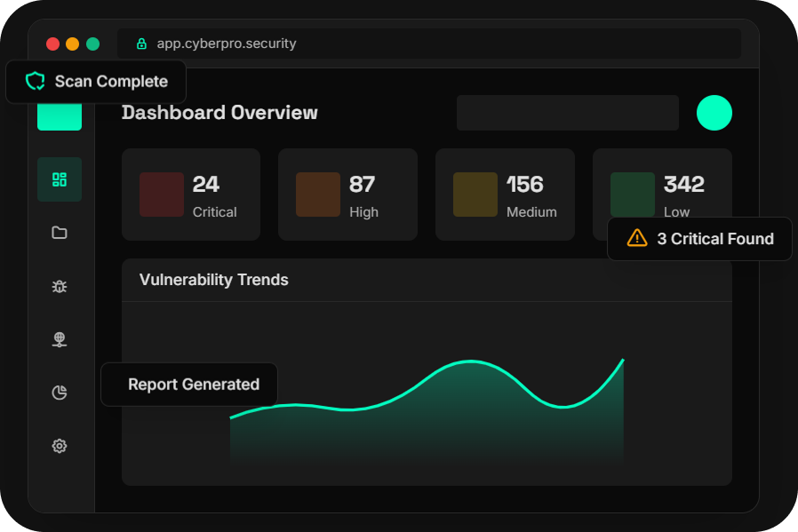Click the peak of the vulnerability trend line

click(x=470, y=361)
